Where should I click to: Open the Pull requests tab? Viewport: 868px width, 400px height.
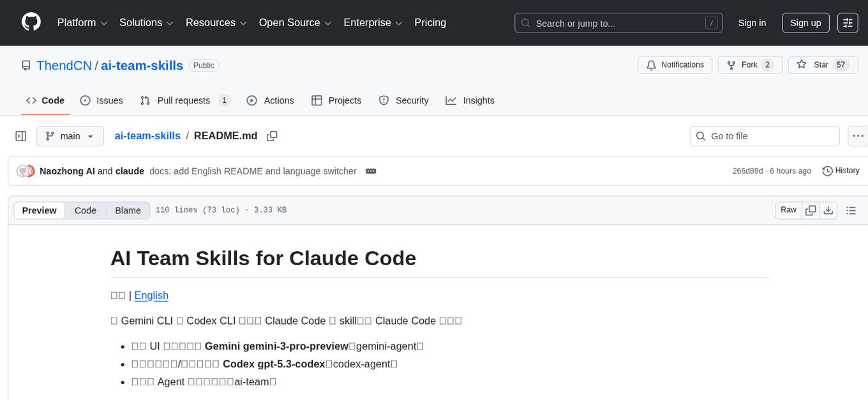click(x=184, y=100)
